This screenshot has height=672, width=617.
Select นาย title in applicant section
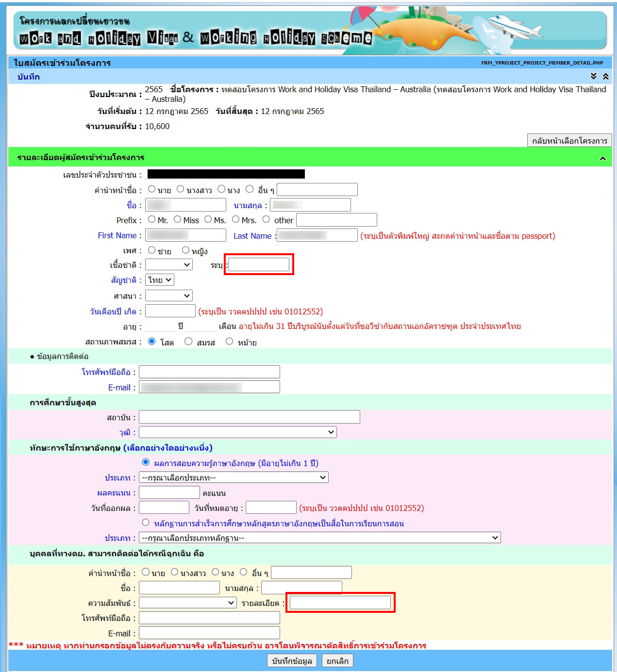tap(151, 189)
